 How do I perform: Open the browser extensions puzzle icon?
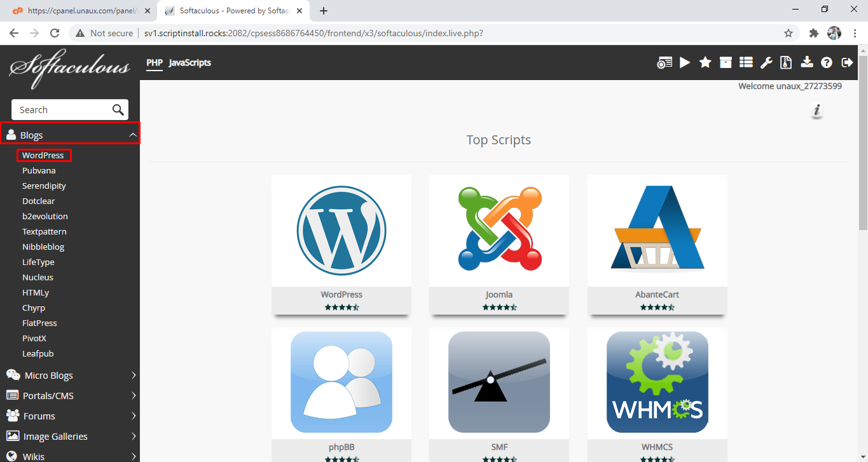pos(813,33)
